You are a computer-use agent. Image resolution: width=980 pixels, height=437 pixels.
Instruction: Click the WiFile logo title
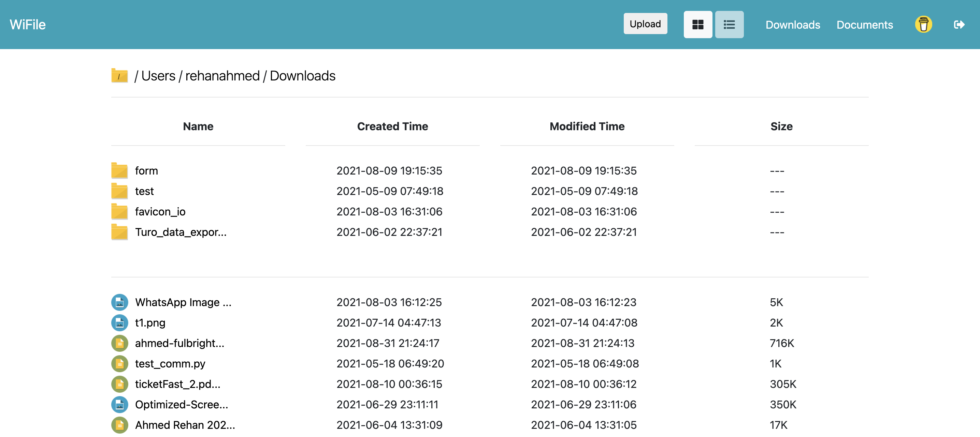point(28,25)
